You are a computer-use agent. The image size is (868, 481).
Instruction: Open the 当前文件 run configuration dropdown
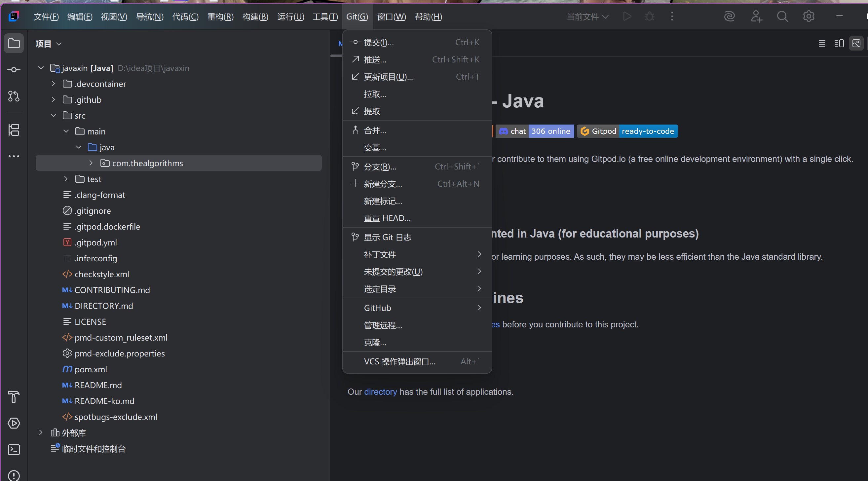click(587, 17)
